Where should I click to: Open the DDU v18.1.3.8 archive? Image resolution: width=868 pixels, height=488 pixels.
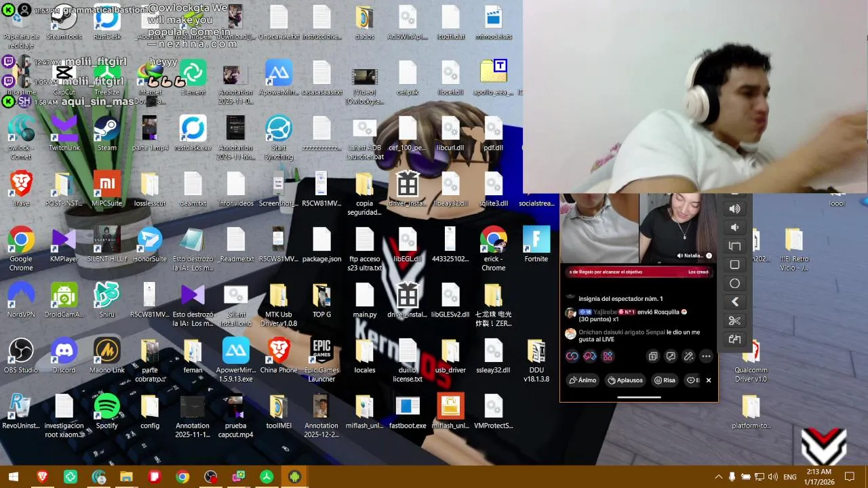[x=536, y=360]
